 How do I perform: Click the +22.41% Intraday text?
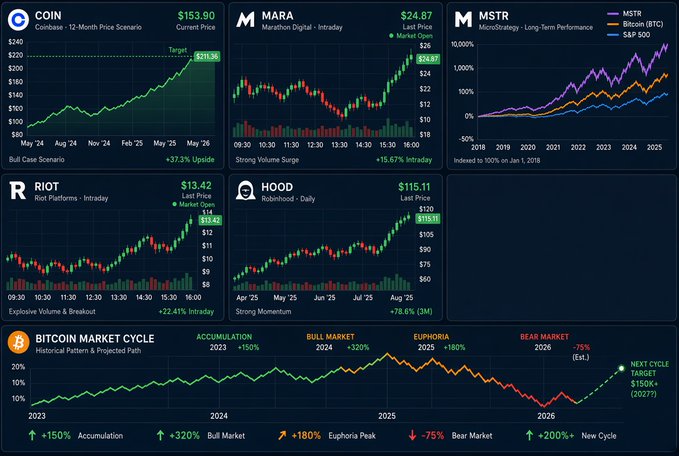click(x=186, y=311)
